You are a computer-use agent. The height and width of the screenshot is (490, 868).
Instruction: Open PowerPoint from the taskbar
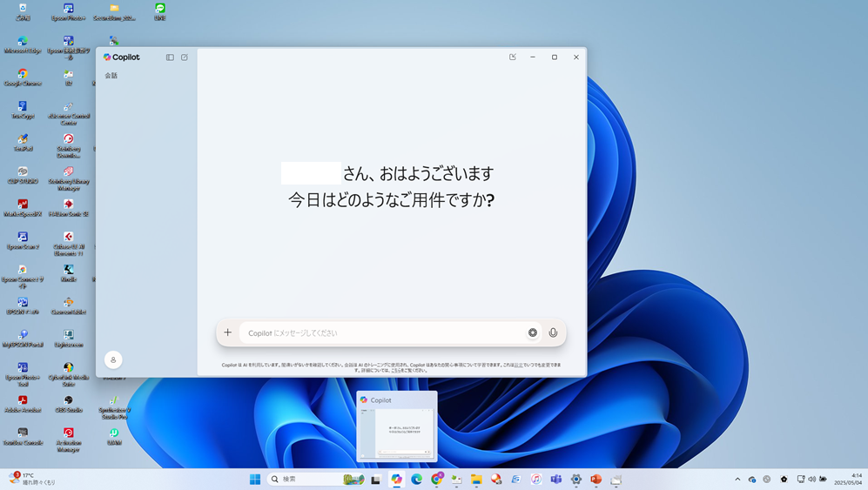(596, 480)
